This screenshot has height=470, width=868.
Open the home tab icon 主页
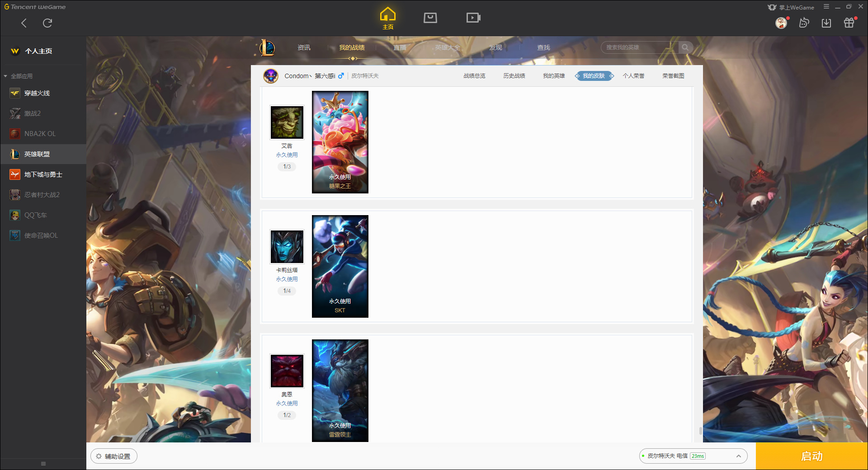pyautogui.click(x=388, y=19)
